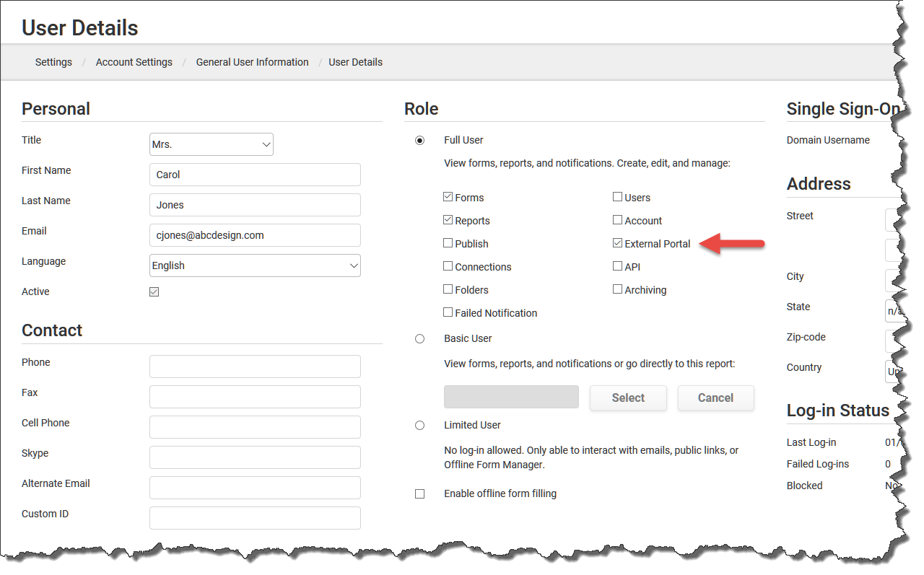Screen dimensions: 924x575
Task: Uncheck the Forms permission checkbox
Action: click(x=448, y=197)
